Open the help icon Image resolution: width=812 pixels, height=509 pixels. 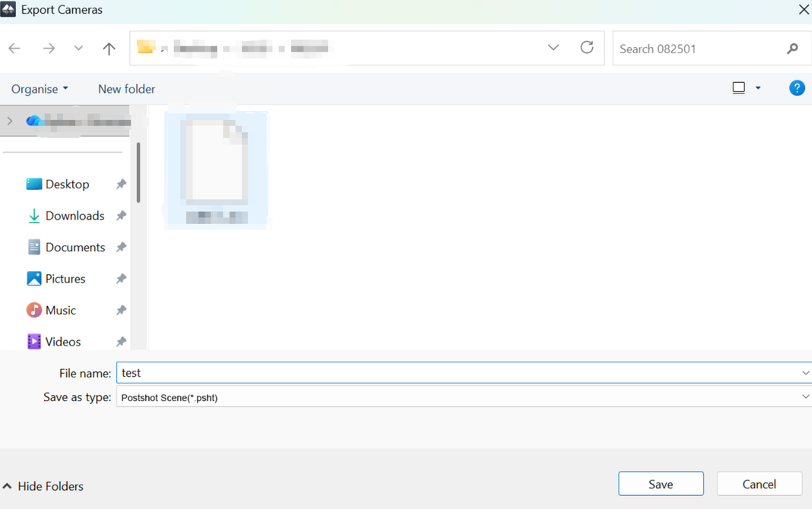[797, 88]
